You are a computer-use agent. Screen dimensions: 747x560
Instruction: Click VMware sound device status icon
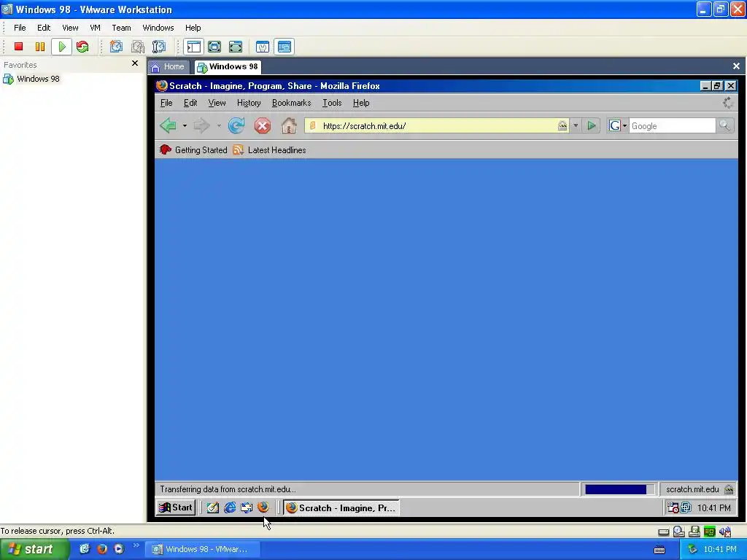click(x=725, y=532)
